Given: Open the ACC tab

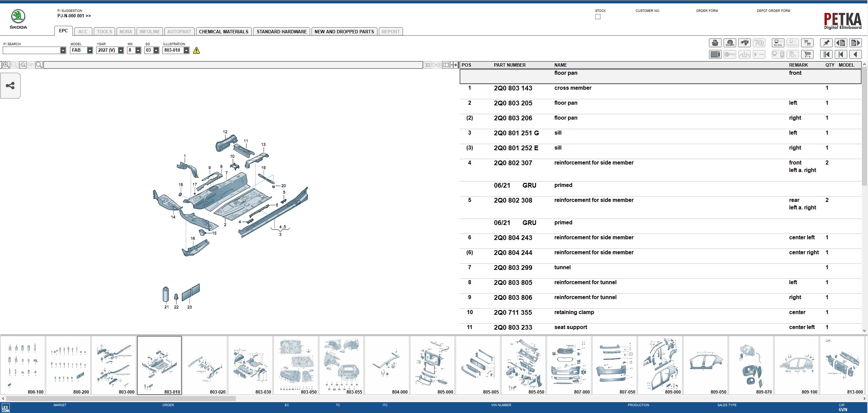Looking at the screenshot, I should [x=83, y=32].
